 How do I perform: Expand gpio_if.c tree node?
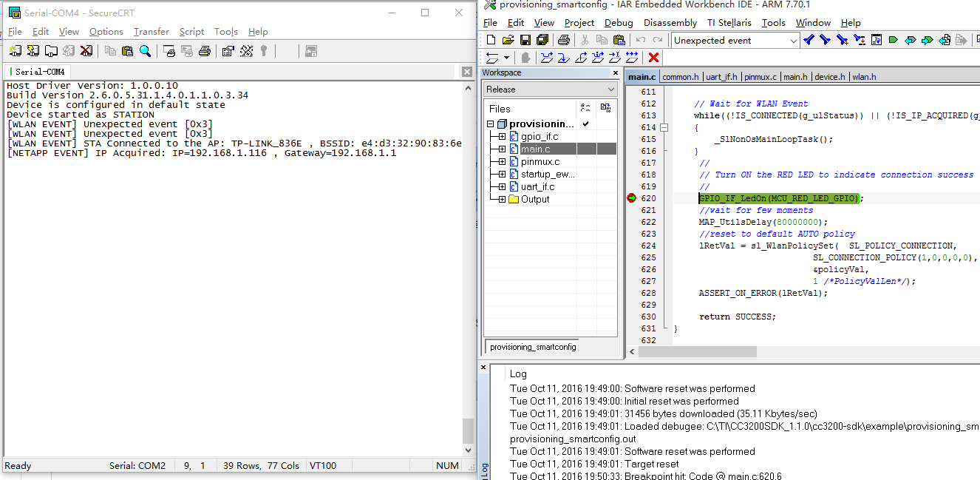pos(502,137)
